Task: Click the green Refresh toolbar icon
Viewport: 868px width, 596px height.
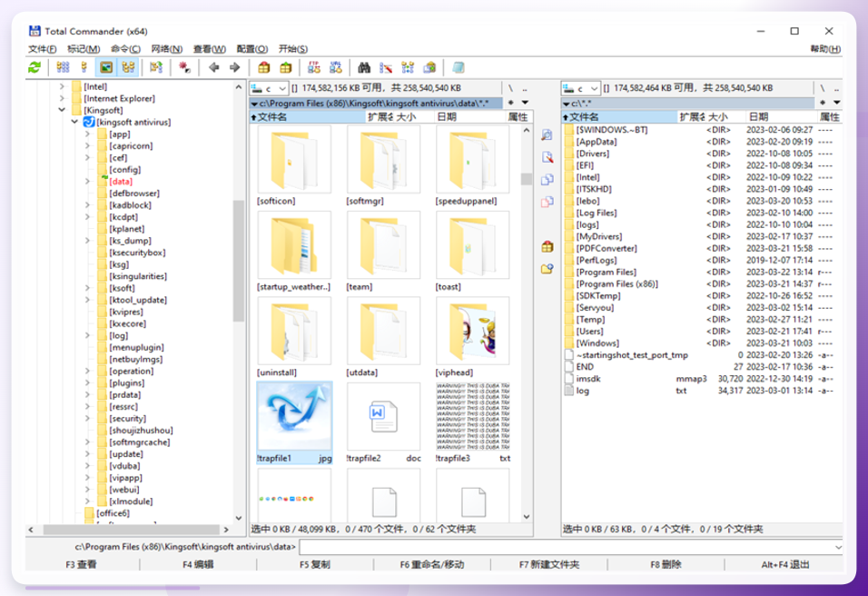Action: [35, 67]
